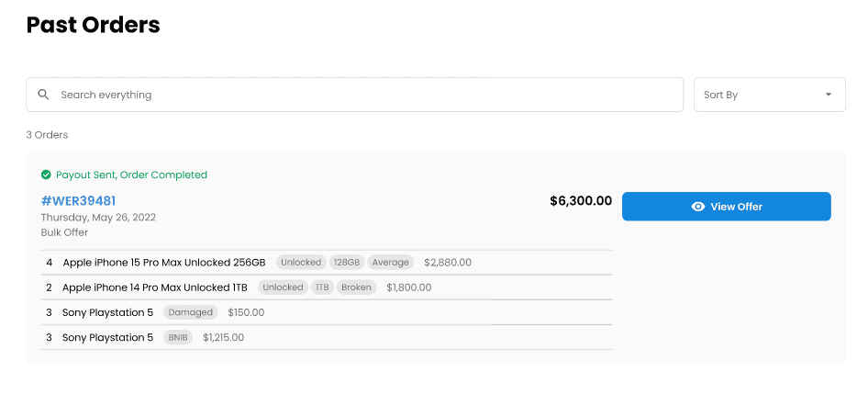Click the 1TB storage tag
This screenshot has width=868, height=417.
322,287
